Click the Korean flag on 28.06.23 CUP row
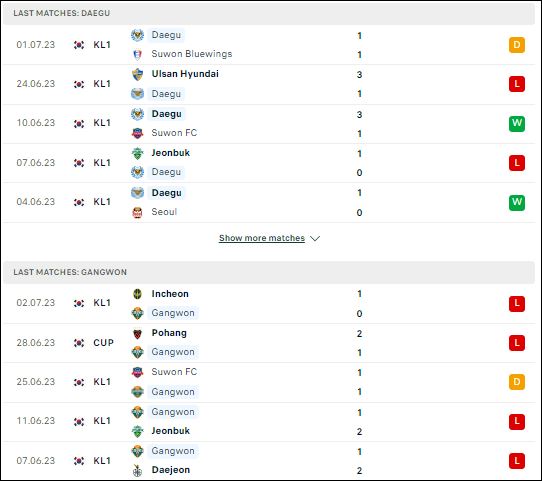Screen dimensions: 542x481 79,343
